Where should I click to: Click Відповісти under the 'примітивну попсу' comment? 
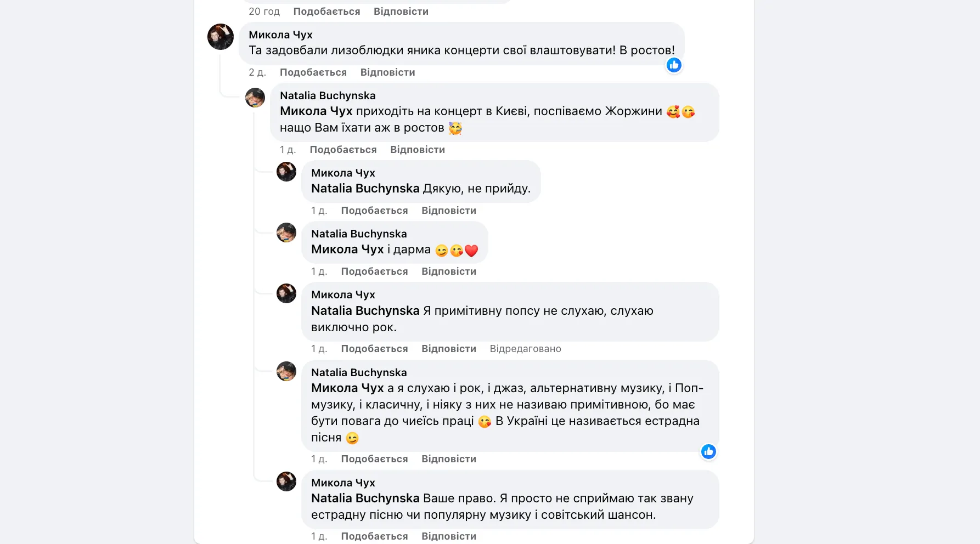(448, 349)
